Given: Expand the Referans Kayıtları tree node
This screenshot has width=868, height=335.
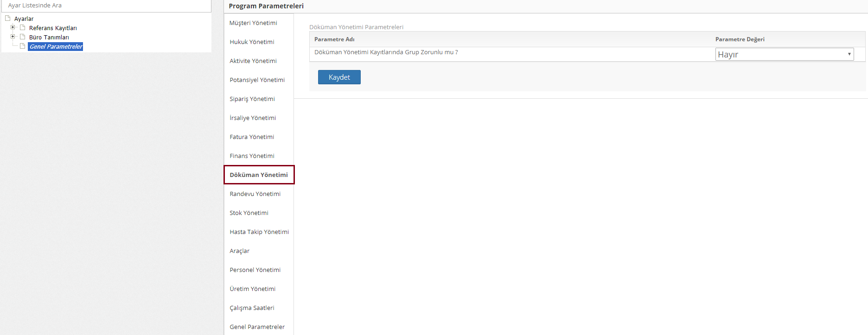Looking at the screenshot, I should pos(13,27).
